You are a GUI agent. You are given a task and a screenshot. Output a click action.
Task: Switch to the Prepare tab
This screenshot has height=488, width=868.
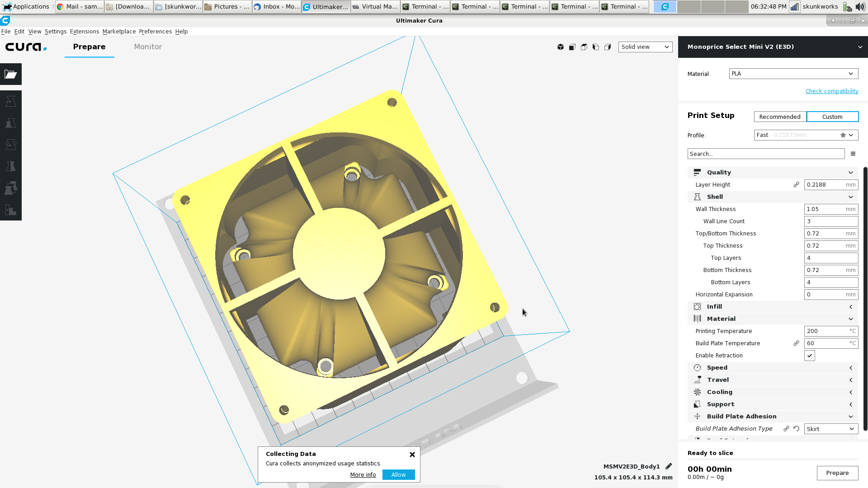point(90,47)
